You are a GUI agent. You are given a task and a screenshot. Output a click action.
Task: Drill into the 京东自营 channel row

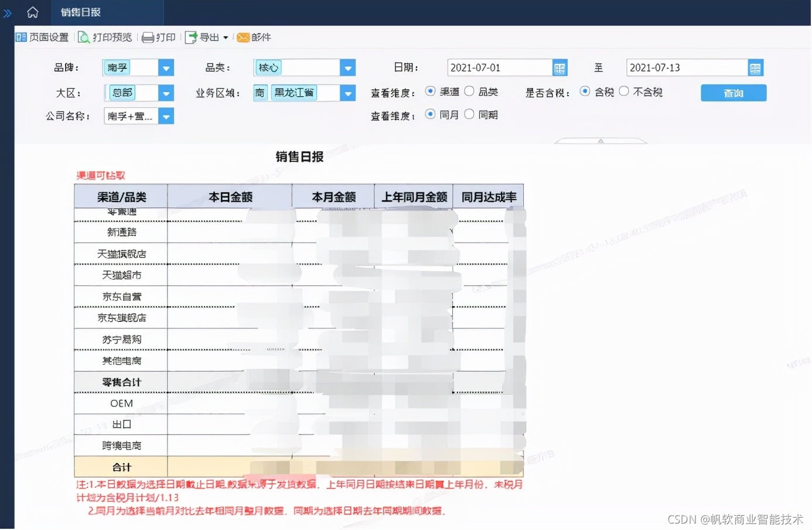click(x=121, y=296)
